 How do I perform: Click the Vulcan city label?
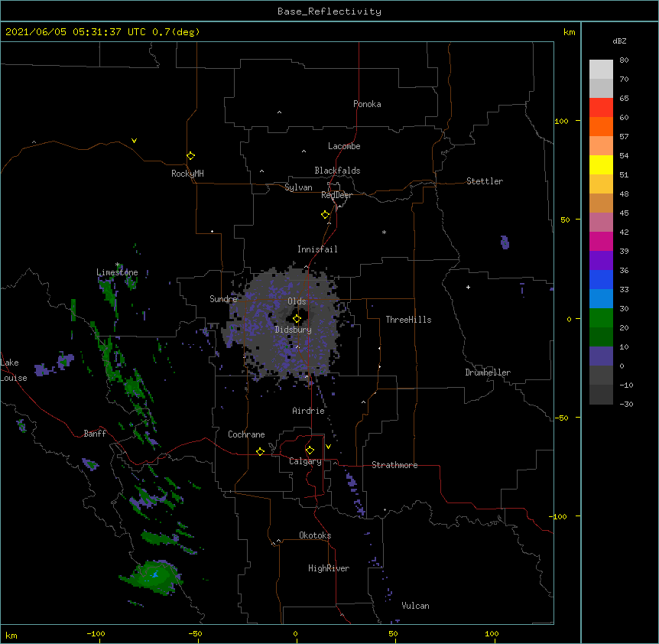click(x=415, y=606)
